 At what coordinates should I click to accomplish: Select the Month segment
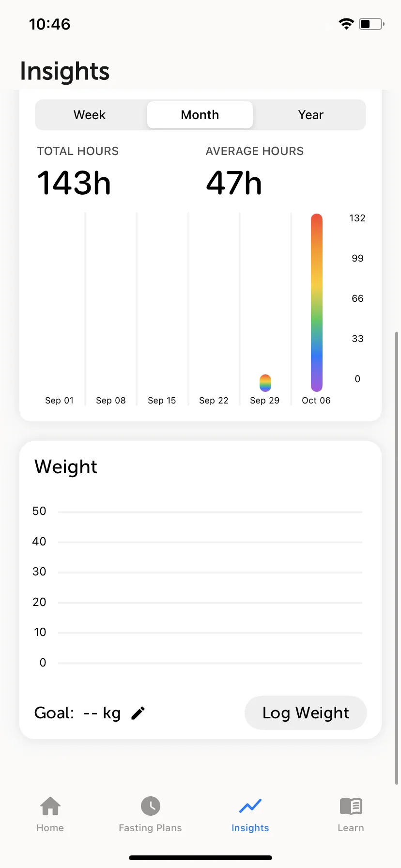[200, 115]
